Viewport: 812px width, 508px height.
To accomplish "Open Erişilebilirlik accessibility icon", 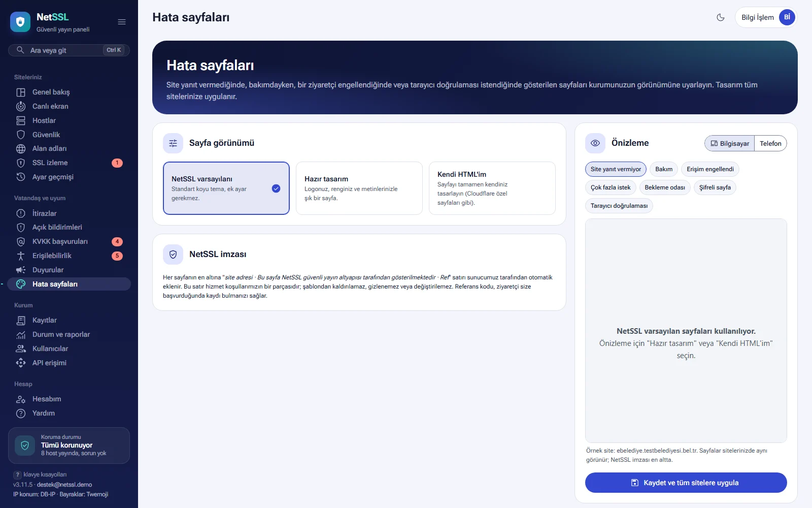I will pyautogui.click(x=21, y=256).
